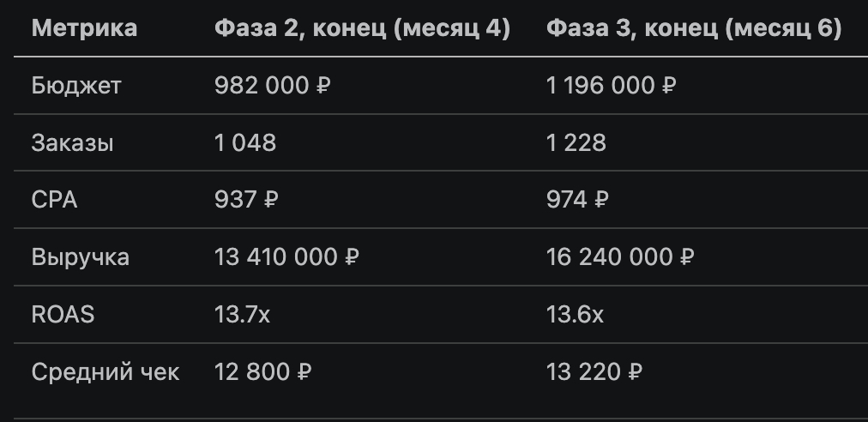The width and height of the screenshot is (868, 422).
Task: Select the Средний чек row label
Action: point(105,372)
